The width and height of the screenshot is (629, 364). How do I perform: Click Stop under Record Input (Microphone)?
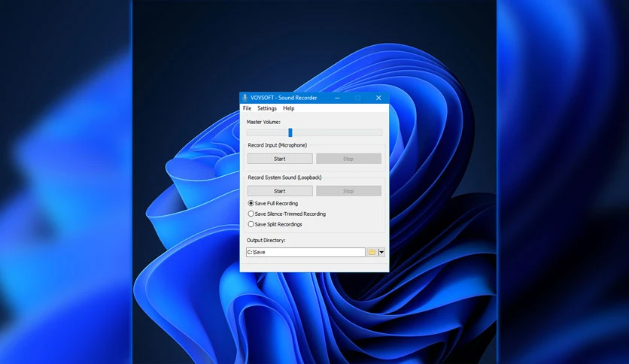[x=348, y=159]
